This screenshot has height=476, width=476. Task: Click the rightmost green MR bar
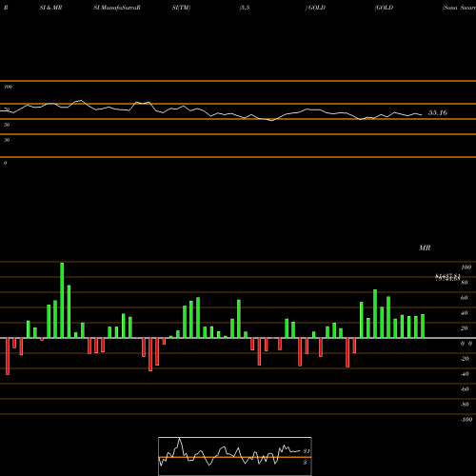[x=423, y=327]
